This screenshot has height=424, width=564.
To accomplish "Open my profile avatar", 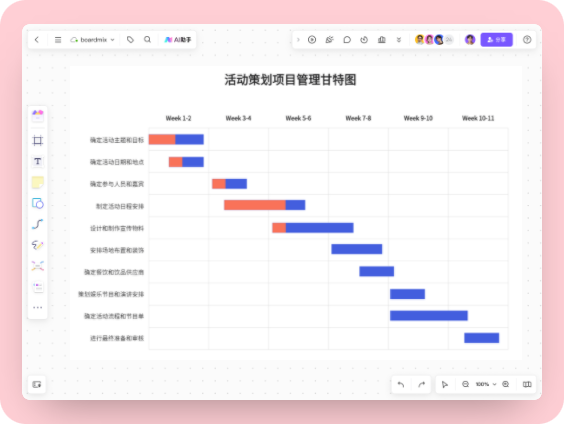I will point(470,40).
